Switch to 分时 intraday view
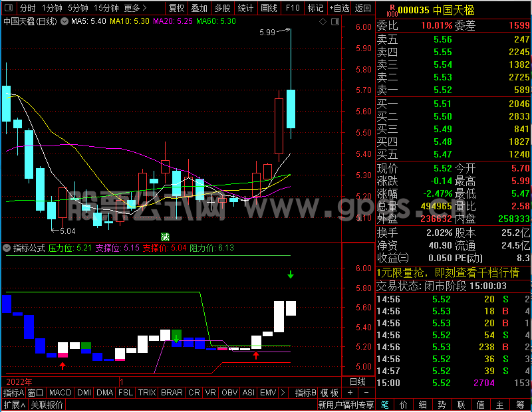 click(27, 8)
